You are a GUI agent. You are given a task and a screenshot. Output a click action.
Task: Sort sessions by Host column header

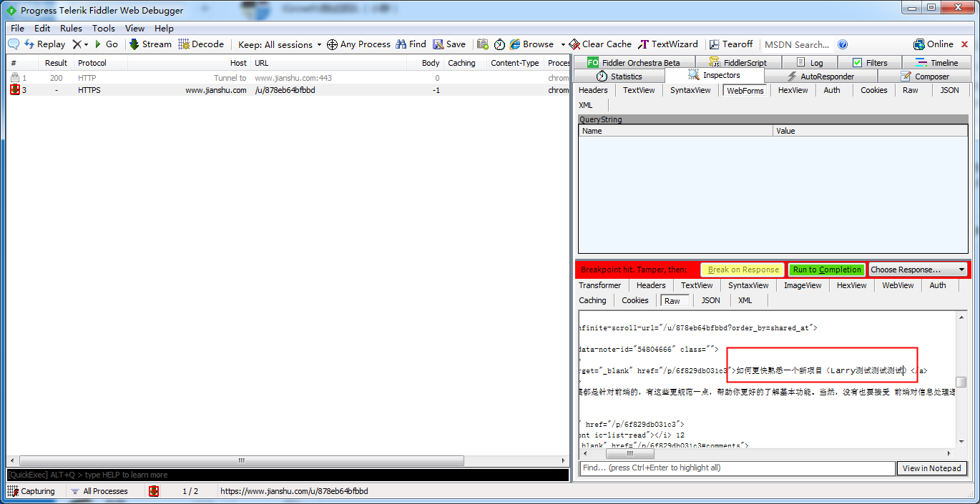tap(190, 63)
